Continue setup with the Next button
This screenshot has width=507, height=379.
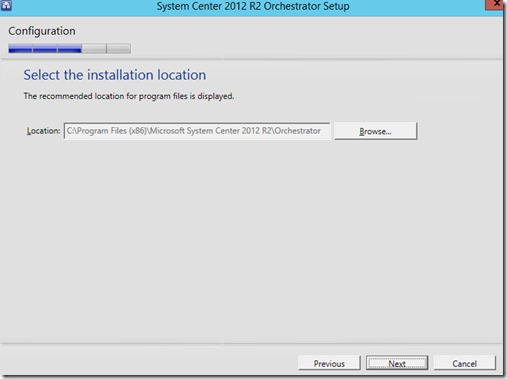point(397,363)
